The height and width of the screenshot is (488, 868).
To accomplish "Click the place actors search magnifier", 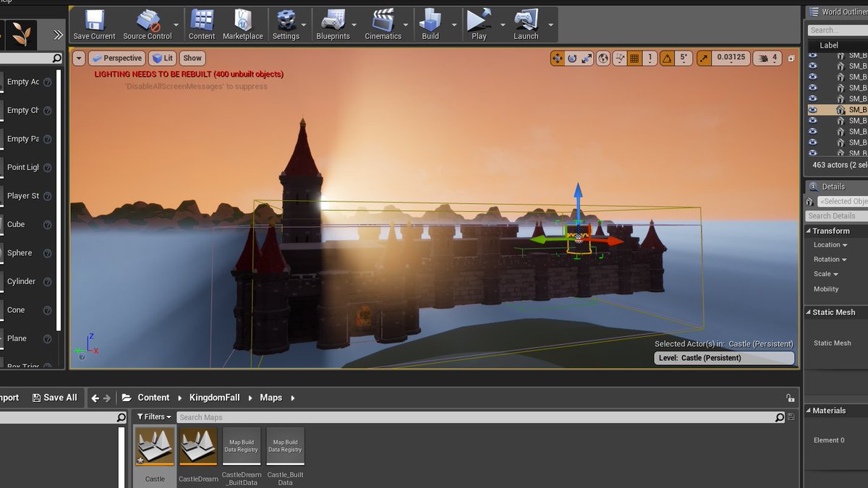I will pyautogui.click(x=57, y=59).
